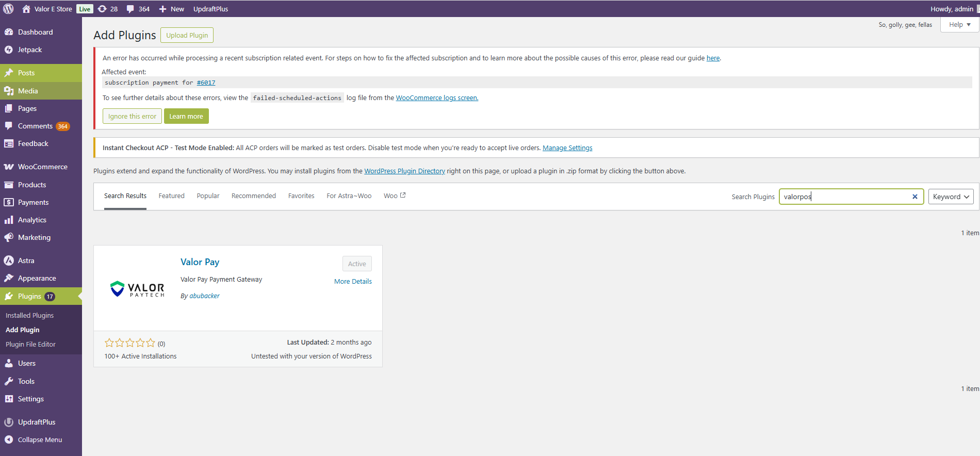
Task: Open the Dashboard sidebar icon
Action: pos(9,32)
